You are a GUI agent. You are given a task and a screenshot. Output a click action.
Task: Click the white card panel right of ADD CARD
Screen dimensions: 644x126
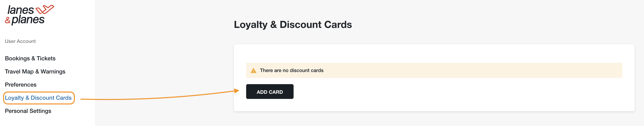click(462, 92)
